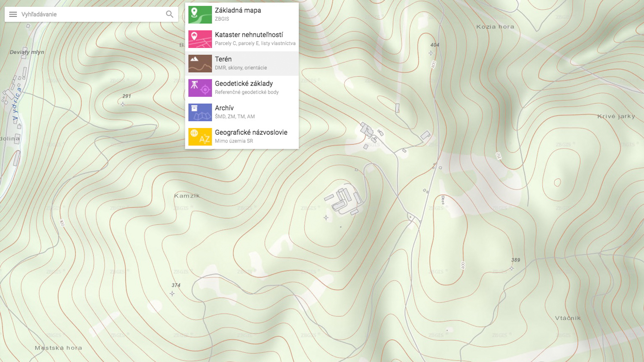Viewport: 644px width, 362px height.
Task: Click the magnifier search icon
Action: pos(169,15)
